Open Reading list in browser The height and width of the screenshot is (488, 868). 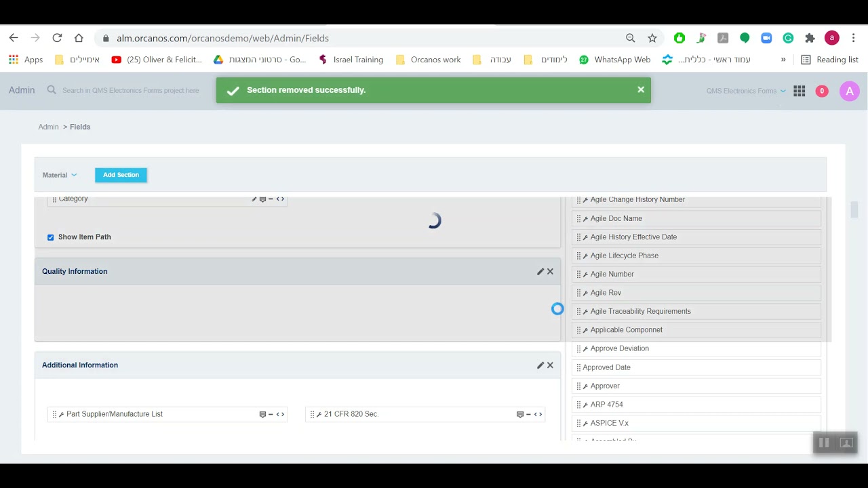(829, 60)
